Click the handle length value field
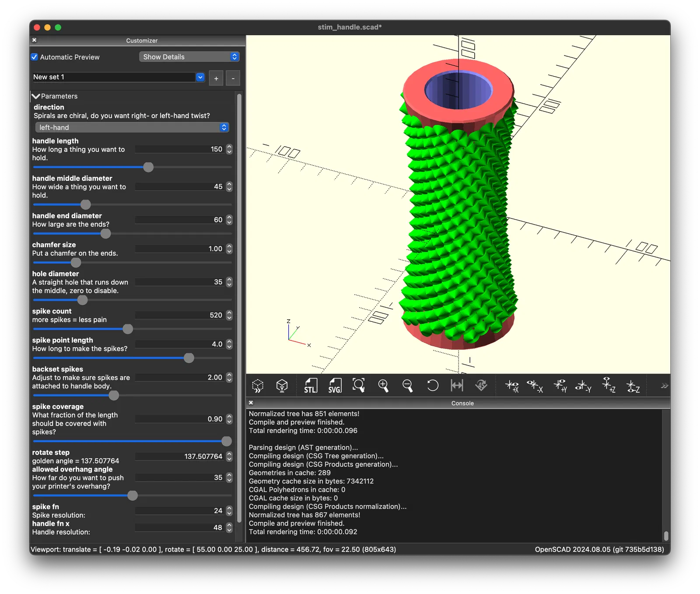700x594 pixels. click(x=180, y=149)
